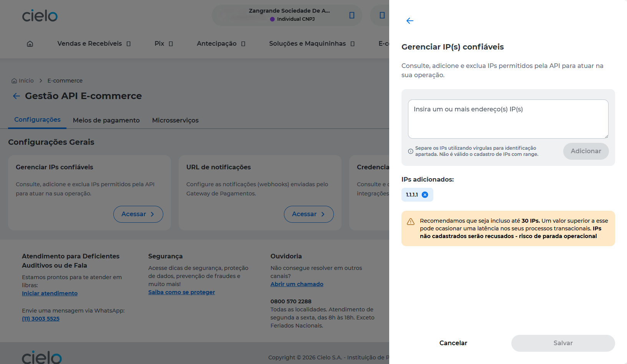Click the 'IPs adicionados:' label
627x364 pixels.
click(428, 179)
